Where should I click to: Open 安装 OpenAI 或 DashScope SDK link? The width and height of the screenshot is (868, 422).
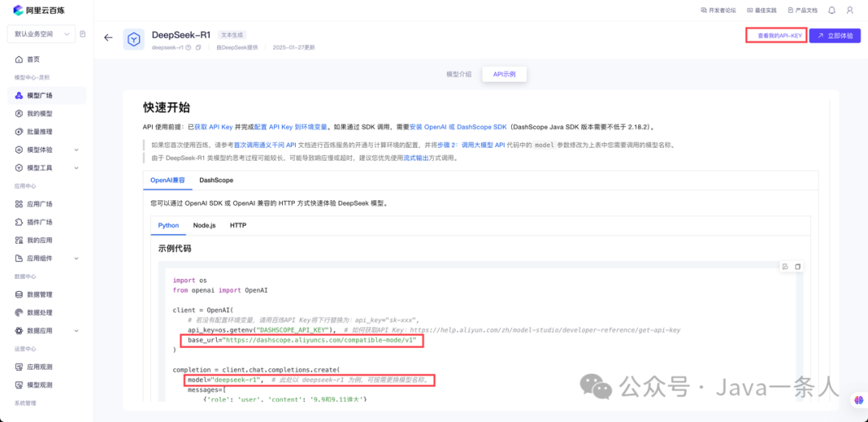[458, 127]
